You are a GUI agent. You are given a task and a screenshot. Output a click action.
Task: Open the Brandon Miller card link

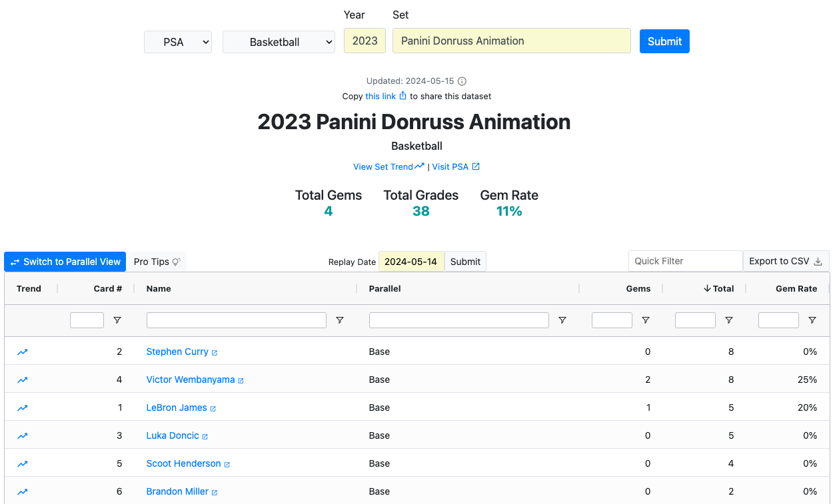coord(177,491)
